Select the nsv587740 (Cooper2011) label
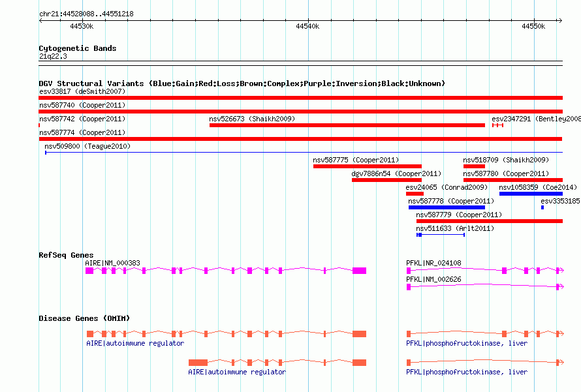 [x=82, y=105]
